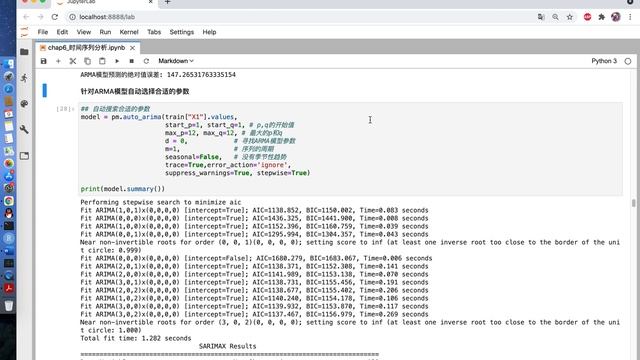Insert a cell below using plus icon

[58, 61]
